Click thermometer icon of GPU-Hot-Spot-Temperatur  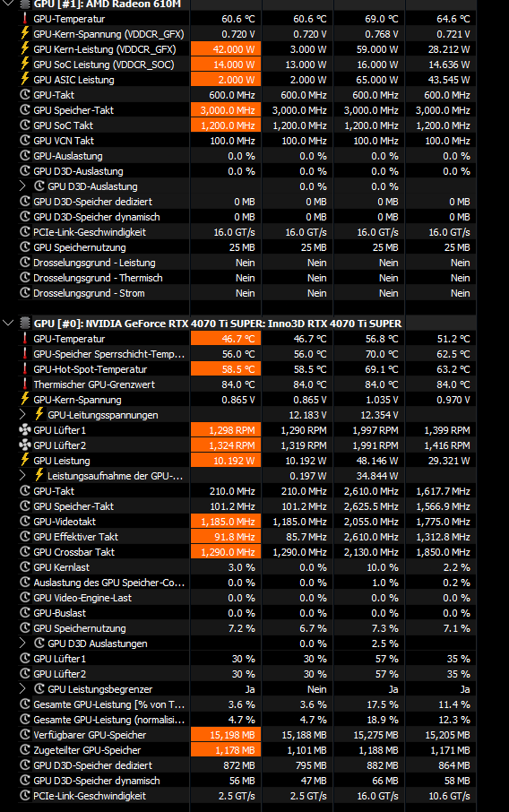coord(24,369)
